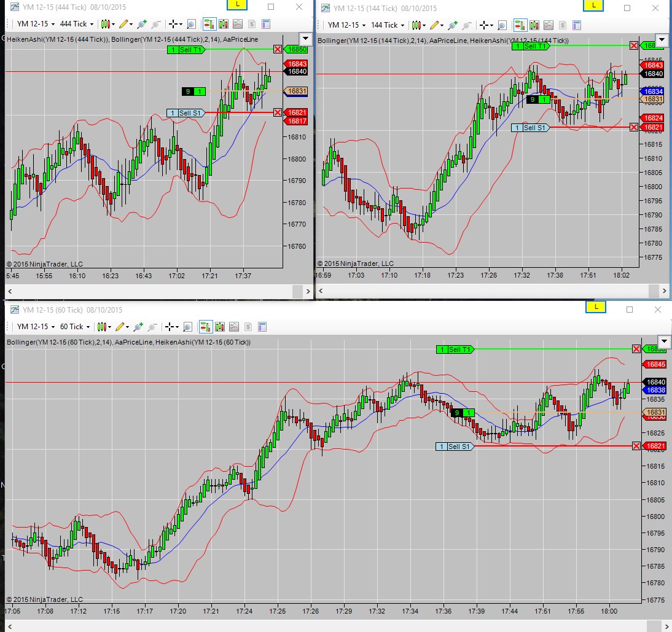Open 144 Tick interval dropdown
The width and height of the screenshot is (672, 632).
coord(388,25)
